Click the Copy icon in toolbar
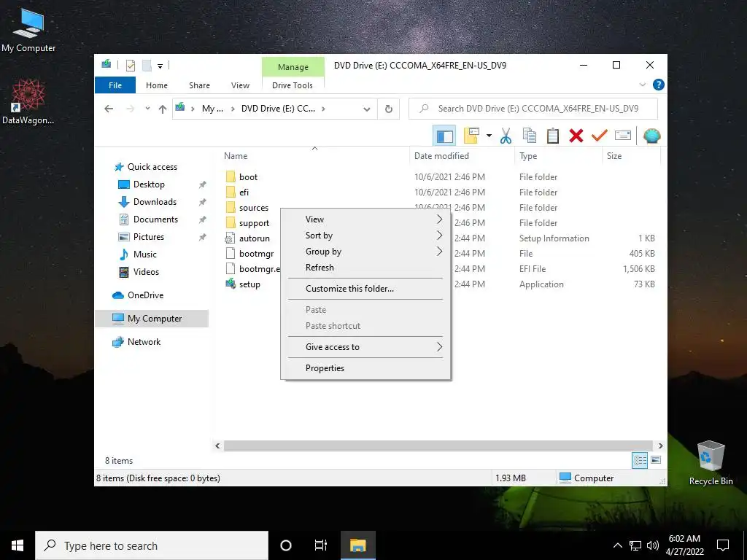 point(530,136)
